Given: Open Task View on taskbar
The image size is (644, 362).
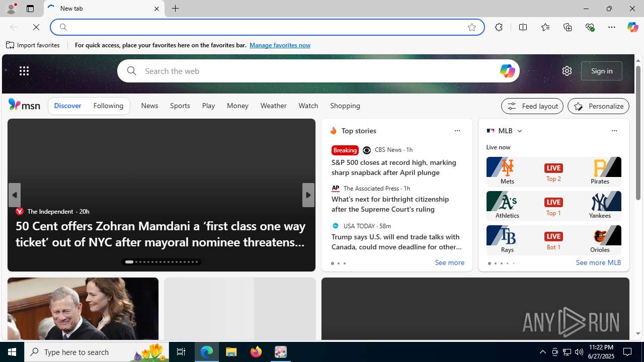Looking at the screenshot, I should click(181, 352).
